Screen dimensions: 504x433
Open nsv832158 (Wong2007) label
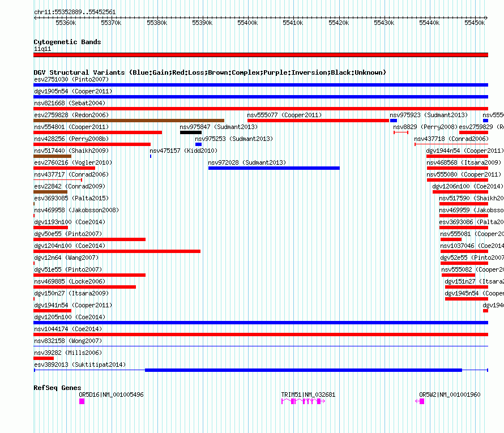click(68, 341)
